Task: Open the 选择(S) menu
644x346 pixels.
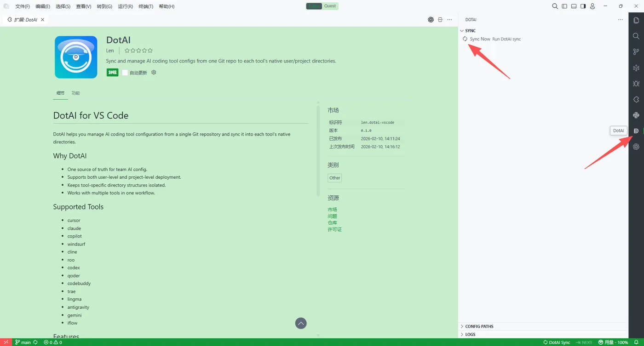Action: pos(63,6)
